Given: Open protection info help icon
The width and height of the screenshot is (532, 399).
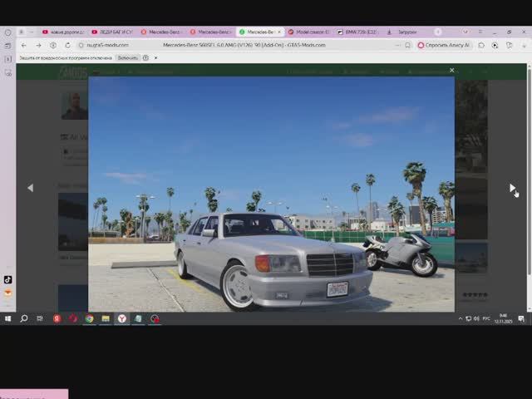Looking at the screenshot, I should click(145, 57).
